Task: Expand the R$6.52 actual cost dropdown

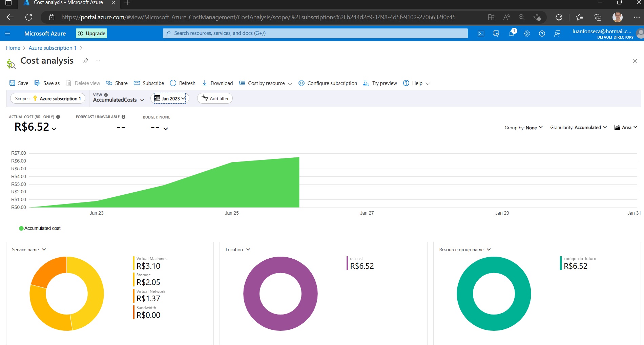Action: (x=35, y=127)
